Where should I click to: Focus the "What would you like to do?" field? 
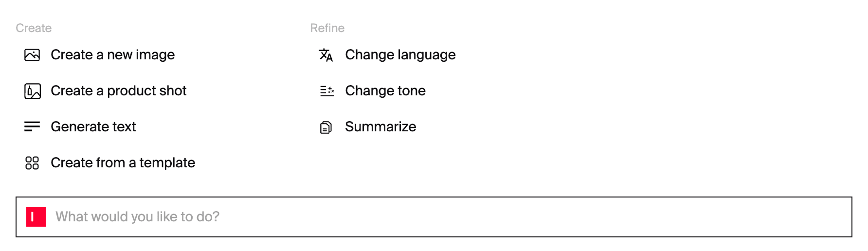coord(389,217)
